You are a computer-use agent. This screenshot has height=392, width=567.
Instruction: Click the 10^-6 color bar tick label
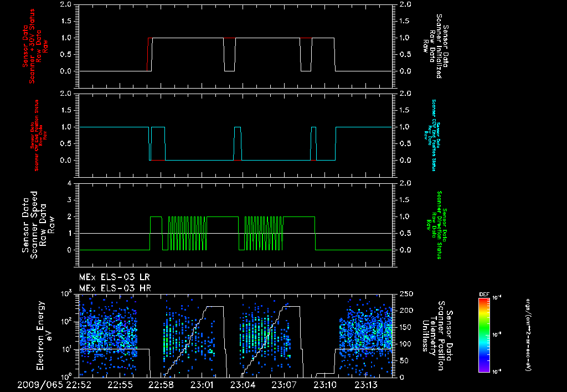click(497, 372)
